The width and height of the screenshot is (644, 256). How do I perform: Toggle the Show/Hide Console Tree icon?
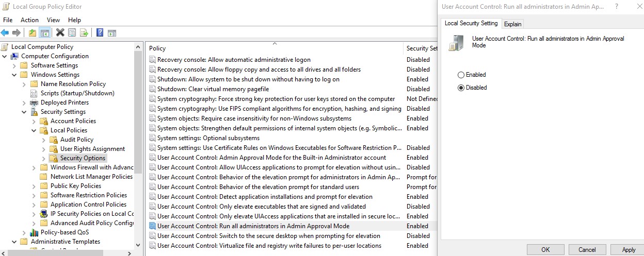point(45,33)
